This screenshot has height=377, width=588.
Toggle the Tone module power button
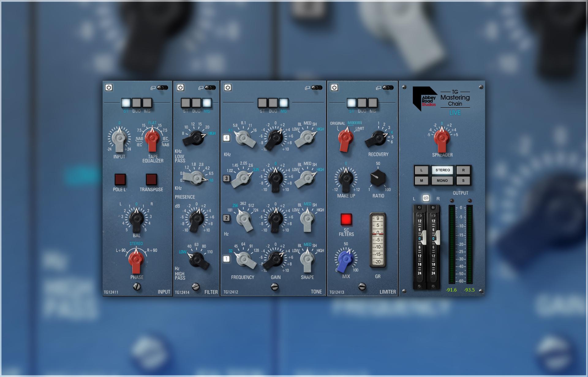pos(228,87)
